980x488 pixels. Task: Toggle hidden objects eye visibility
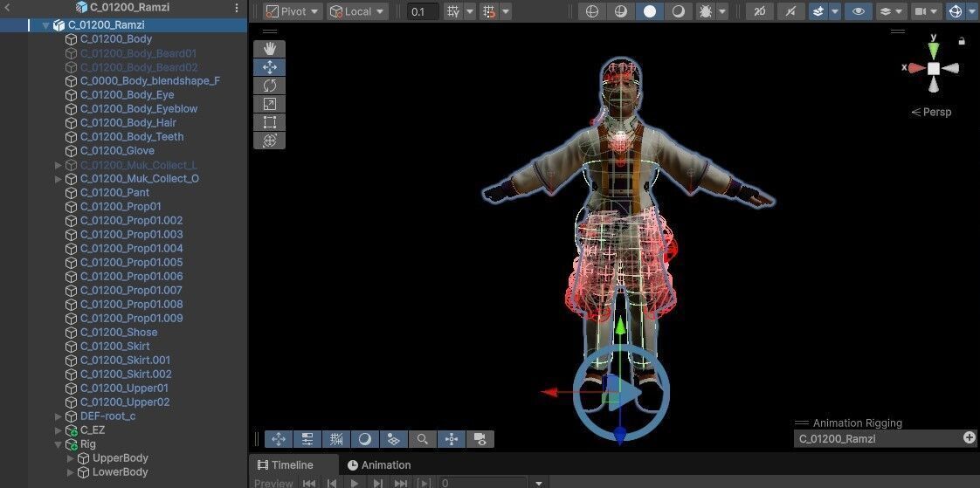[859, 11]
